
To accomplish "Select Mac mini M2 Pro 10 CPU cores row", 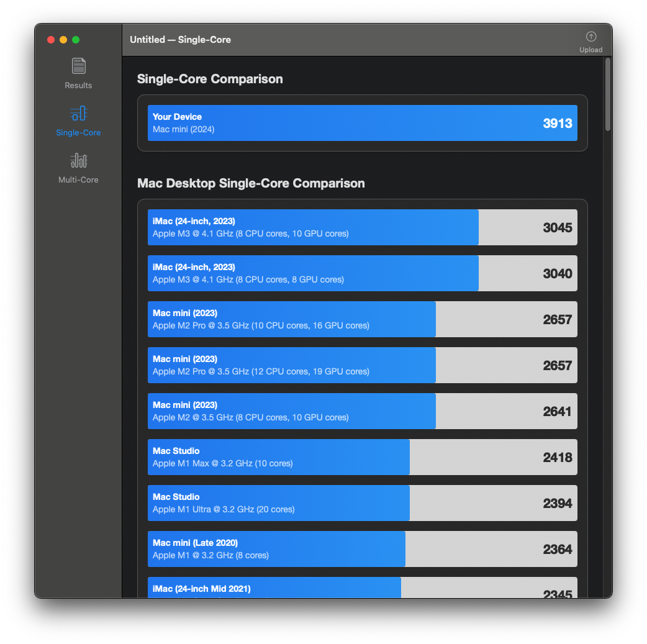I will coord(362,319).
